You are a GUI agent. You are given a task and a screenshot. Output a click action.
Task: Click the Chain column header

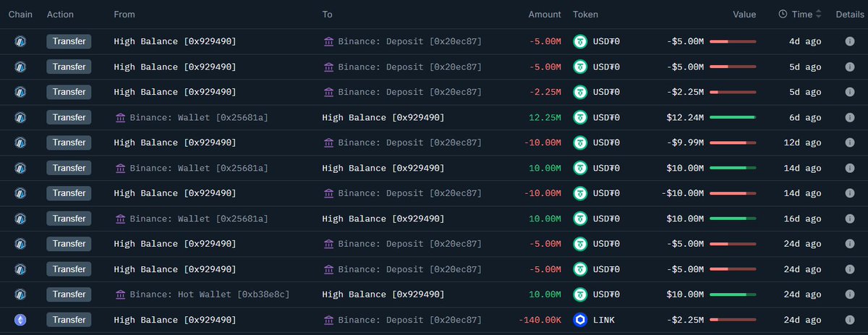(x=21, y=14)
